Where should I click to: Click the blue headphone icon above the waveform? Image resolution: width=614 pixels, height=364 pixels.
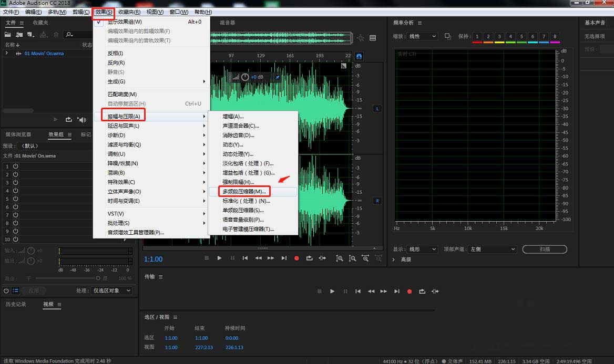click(359, 56)
